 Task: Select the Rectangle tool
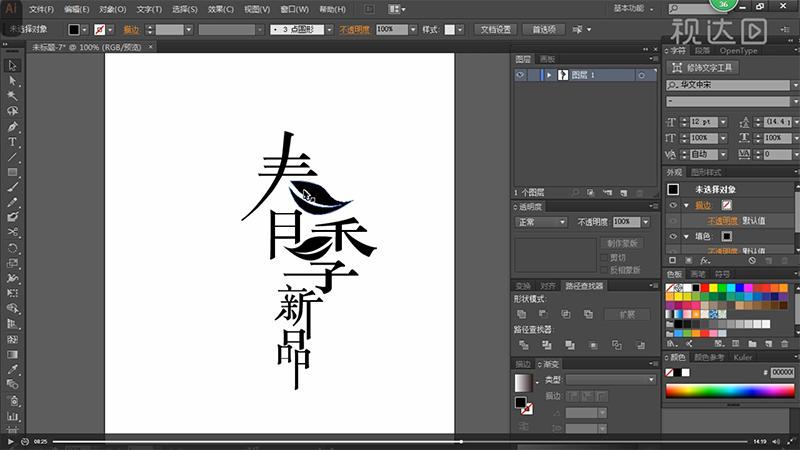tap(13, 172)
